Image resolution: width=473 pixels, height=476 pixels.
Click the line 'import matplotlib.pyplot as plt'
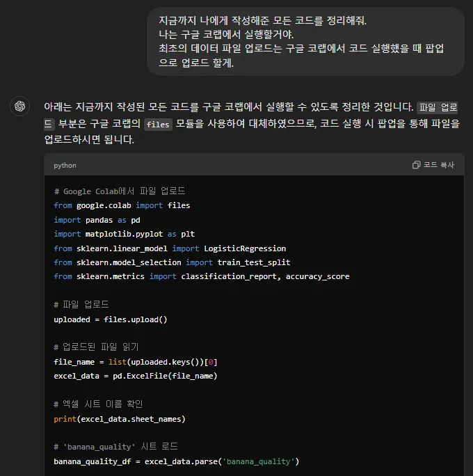[x=124, y=234]
